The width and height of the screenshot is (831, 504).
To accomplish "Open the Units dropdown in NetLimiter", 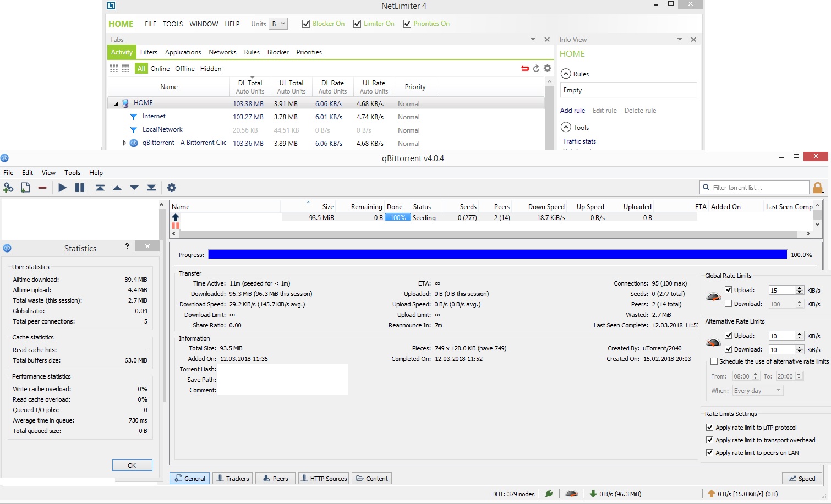I will (278, 24).
